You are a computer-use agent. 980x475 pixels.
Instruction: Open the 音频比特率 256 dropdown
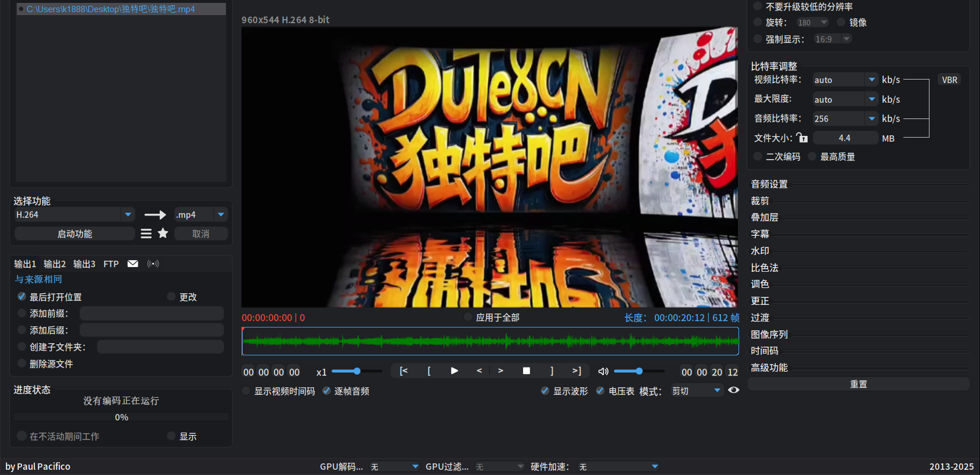tap(845, 118)
